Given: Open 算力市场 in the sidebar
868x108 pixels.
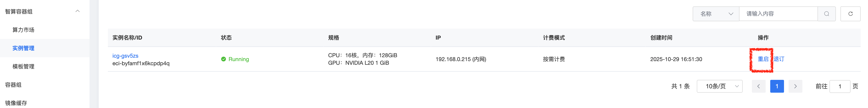Looking at the screenshot, I should pyautogui.click(x=23, y=30).
